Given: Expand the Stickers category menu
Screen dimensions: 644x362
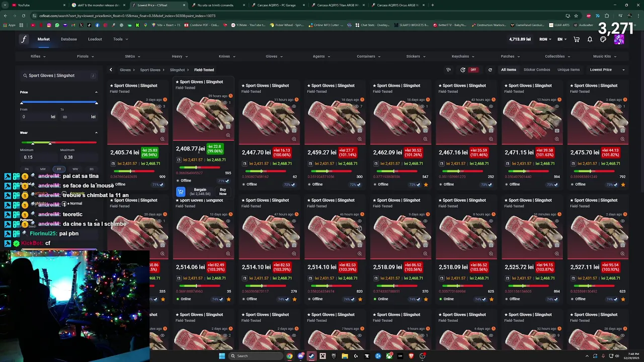Looking at the screenshot, I should tap(415, 56).
